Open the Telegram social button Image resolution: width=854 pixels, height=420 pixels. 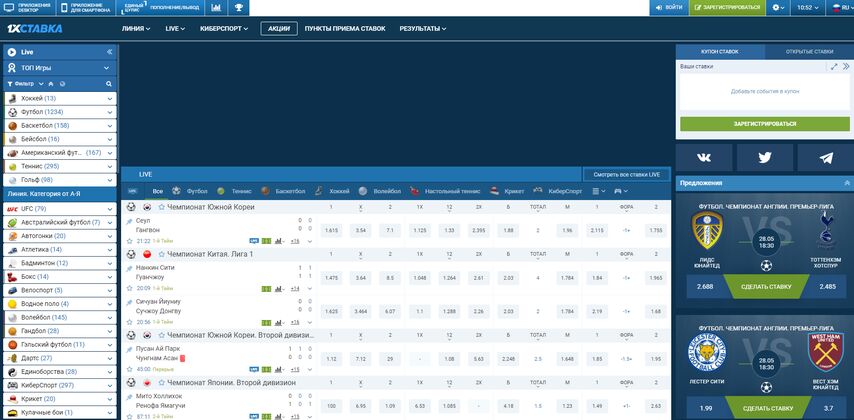826,158
